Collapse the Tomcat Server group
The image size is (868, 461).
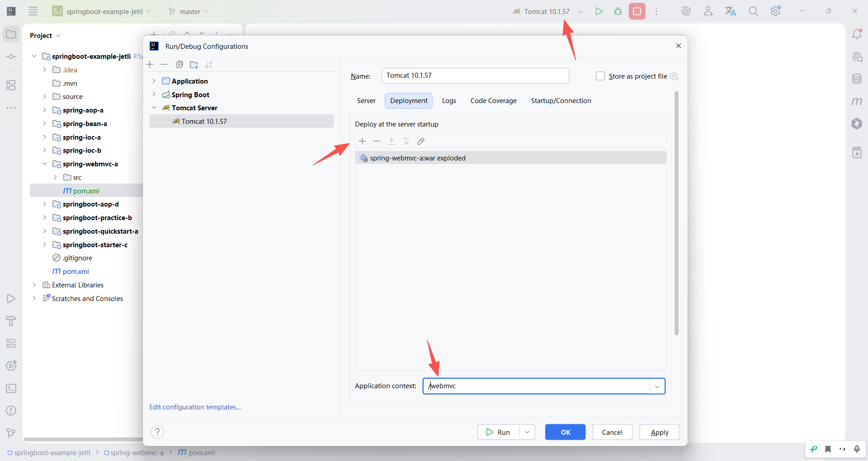coord(154,108)
